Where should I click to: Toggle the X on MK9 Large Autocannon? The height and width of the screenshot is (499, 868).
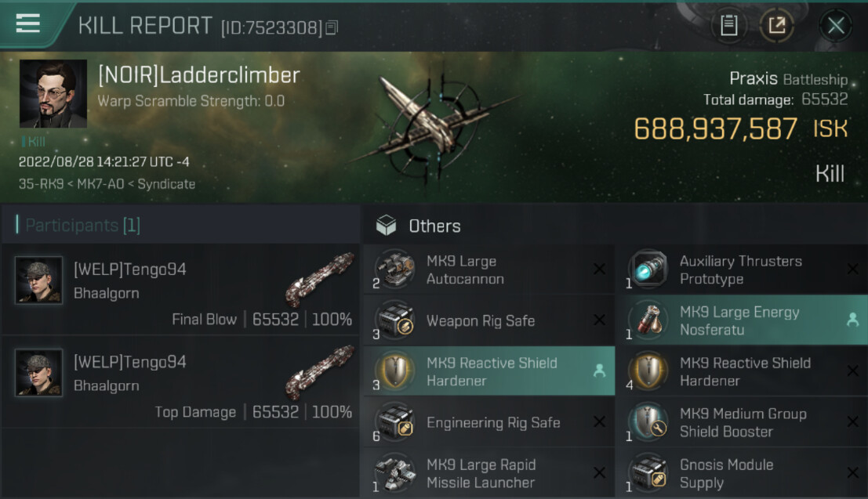pos(599,269)
